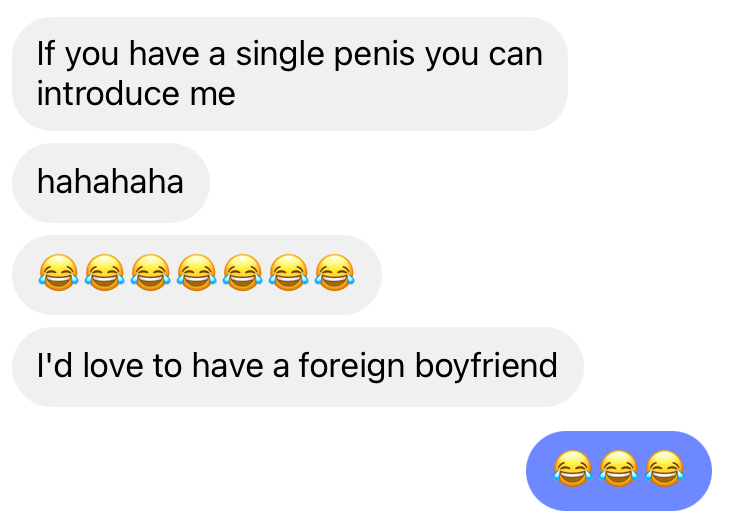Click the first emoji in blue sent bubble
This screenshot has height=519, width=736.
[573, 469]
